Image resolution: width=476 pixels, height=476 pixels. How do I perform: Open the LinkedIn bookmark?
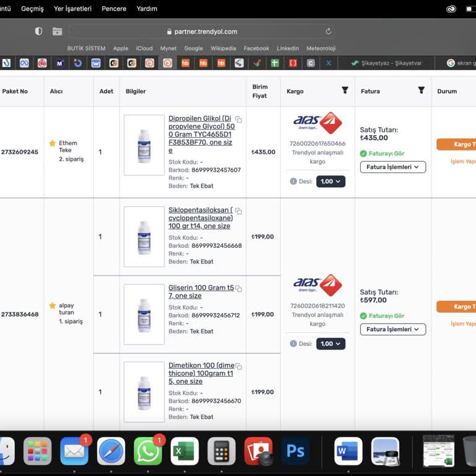click(x=288, y=48)
